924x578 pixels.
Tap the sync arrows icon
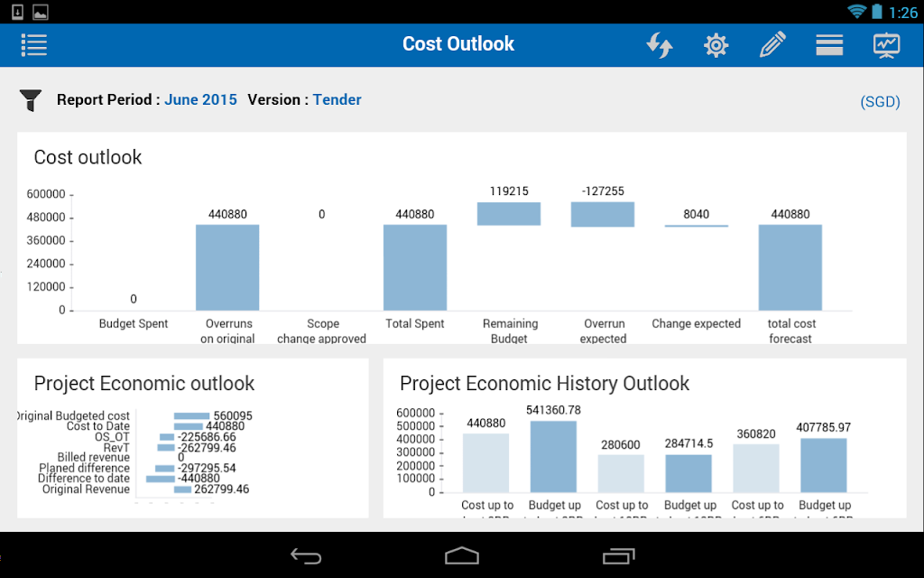pos(660,45)
